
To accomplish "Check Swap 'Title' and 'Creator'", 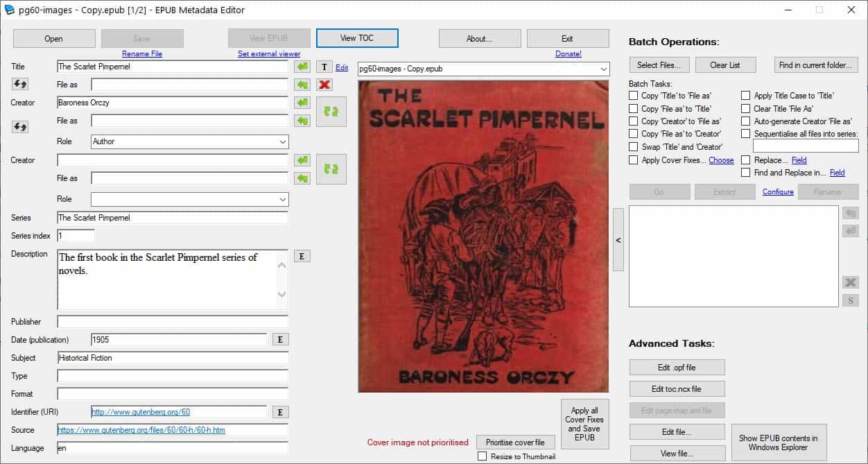I will 633,147.
